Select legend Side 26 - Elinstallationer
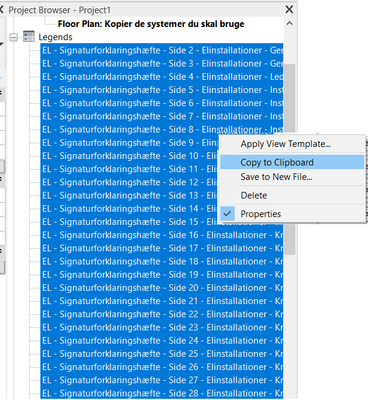Screen dimensions: 368x400 point(162,367)
